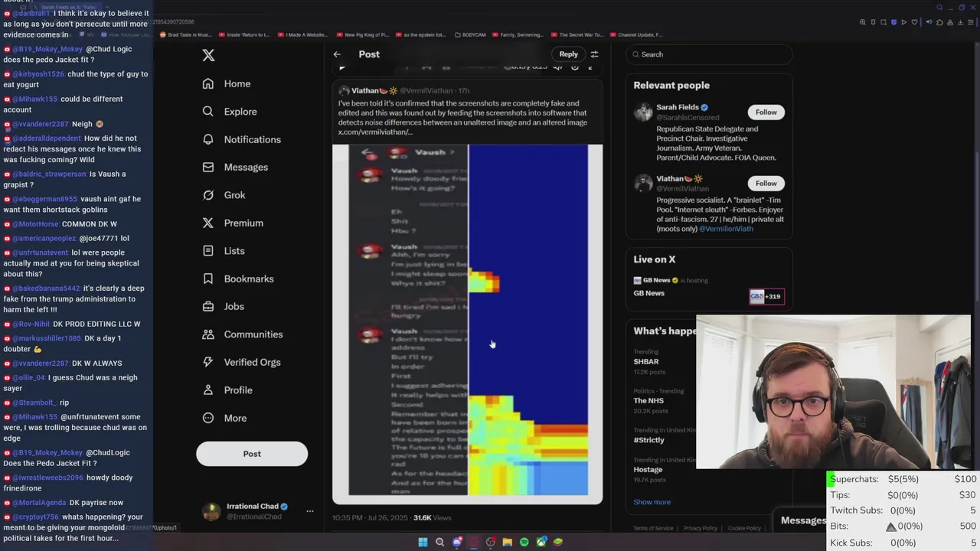
Task: Open the Home icon in X sidebar
Action: click(x=208, y=83)
